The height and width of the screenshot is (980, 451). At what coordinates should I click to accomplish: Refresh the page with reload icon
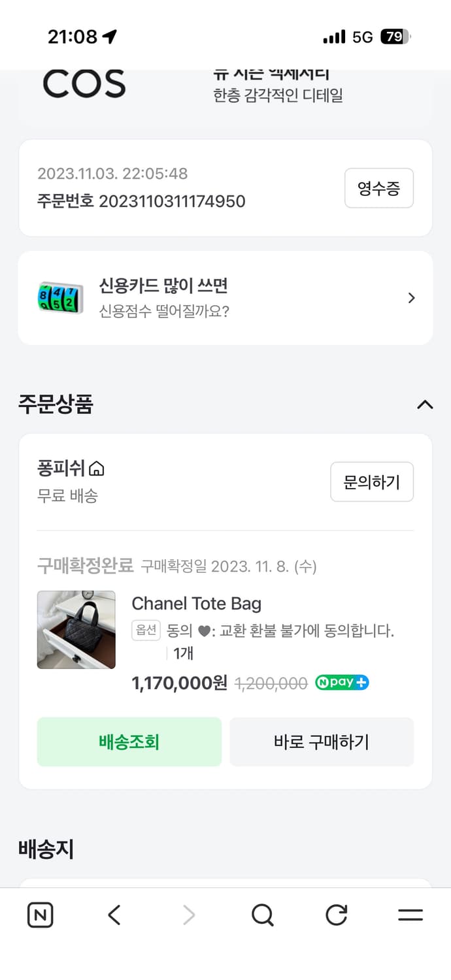coord(336,915)
